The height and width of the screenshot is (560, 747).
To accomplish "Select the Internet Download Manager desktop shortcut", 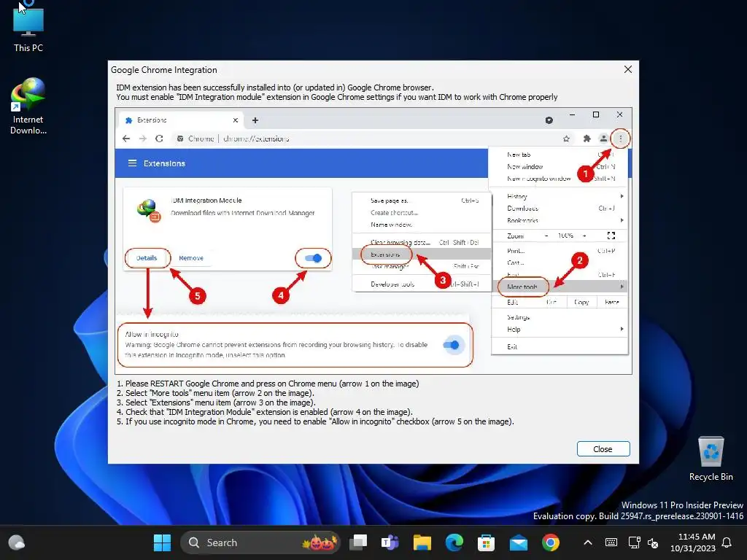I will pos(28,106).
